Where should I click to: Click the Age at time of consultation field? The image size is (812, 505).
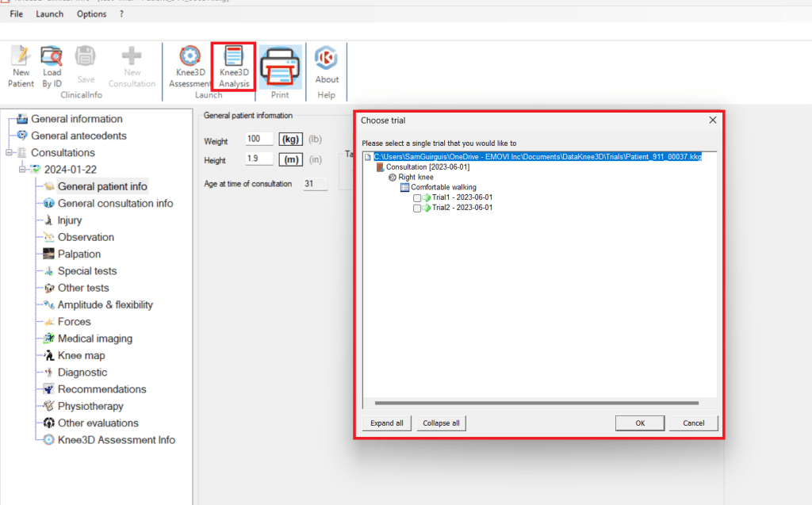[x=316, y=184]
